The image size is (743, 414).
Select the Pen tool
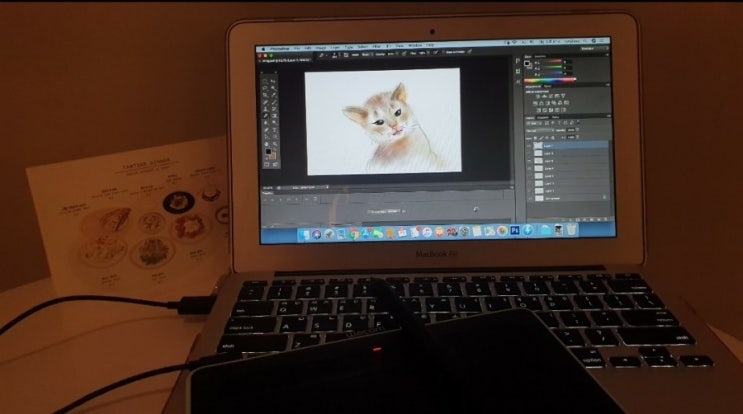click(266, 130)
